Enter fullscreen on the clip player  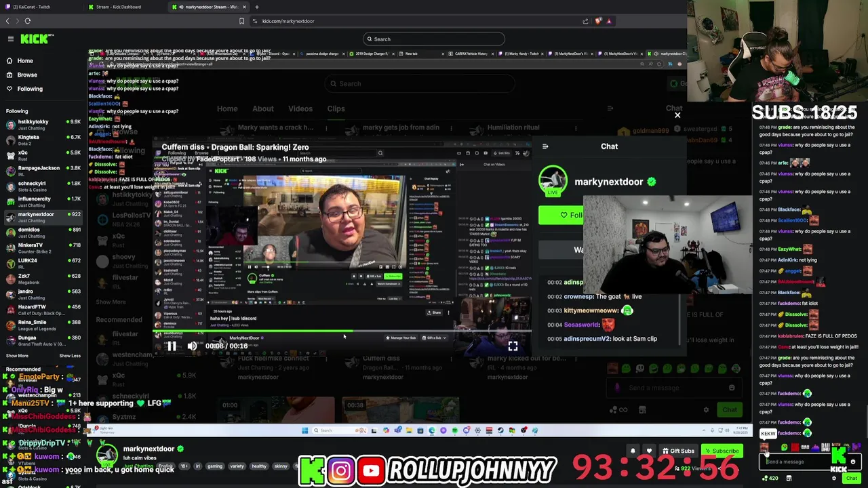(513, 346)
